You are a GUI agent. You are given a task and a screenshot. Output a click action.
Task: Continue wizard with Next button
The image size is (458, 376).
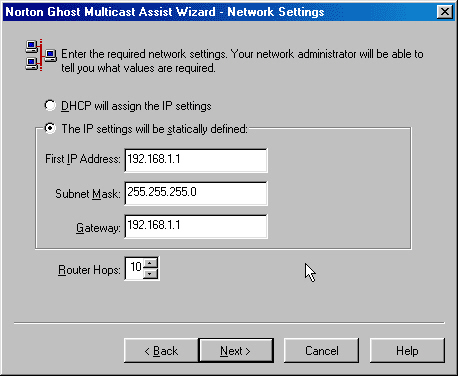(236, 351)
